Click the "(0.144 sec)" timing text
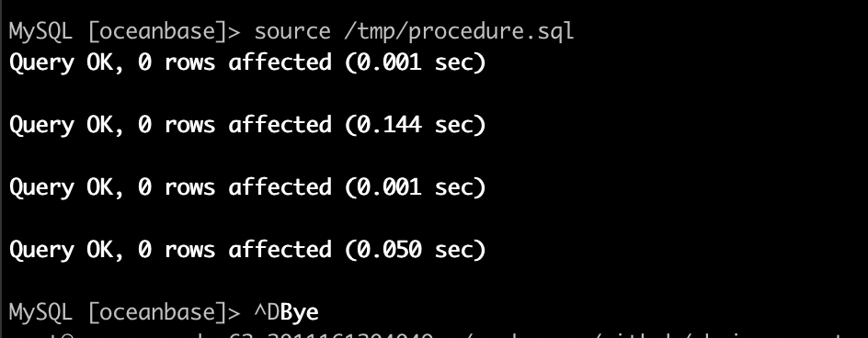 [x=416, y=125]
